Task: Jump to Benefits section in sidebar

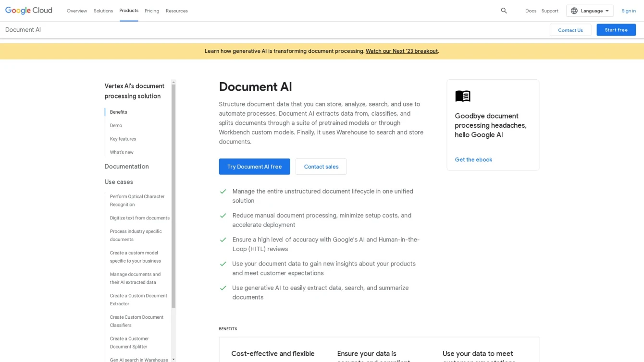Action: pyautogui.click(x=119, y=112)
